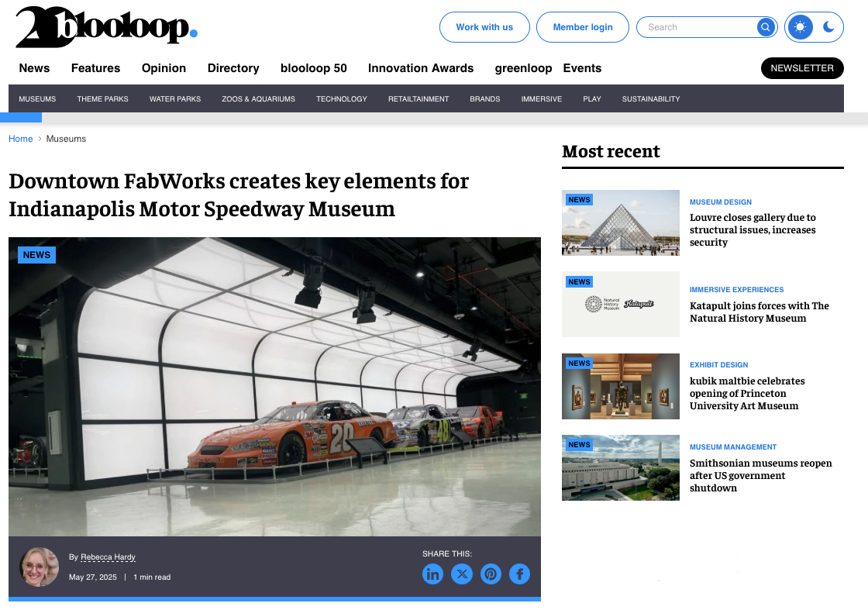This screenshot has width=868, height=610.
Task: Click the Home breadcrumb link
Action: [20, 139]
